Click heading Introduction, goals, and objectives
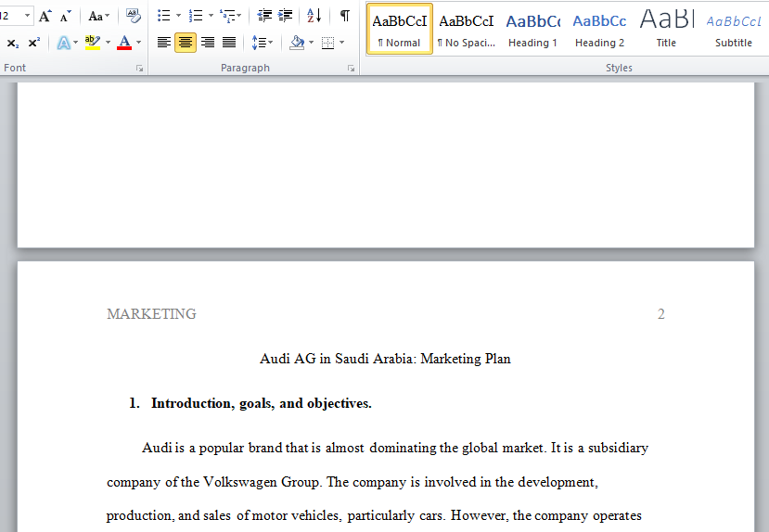Viewport: 769px width, 532px height. click(261, 404)
